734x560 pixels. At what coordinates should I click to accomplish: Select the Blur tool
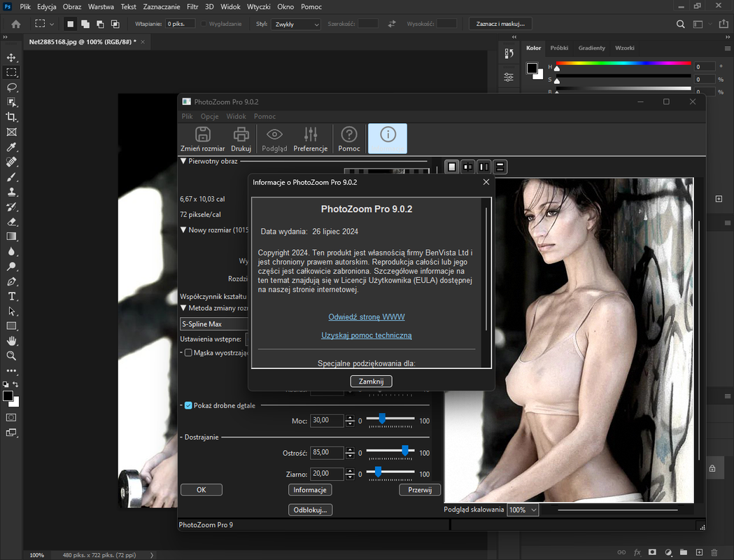pos(11,251)
